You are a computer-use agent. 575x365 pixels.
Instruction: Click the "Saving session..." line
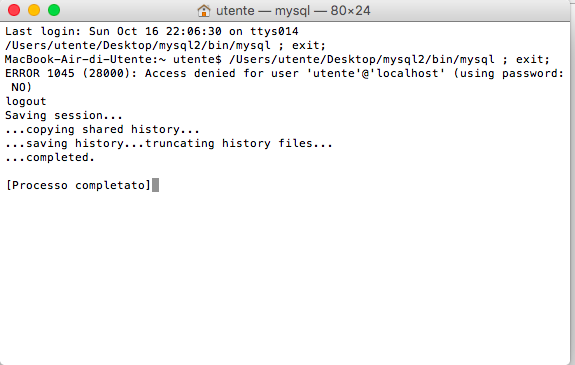click(64, 115)
